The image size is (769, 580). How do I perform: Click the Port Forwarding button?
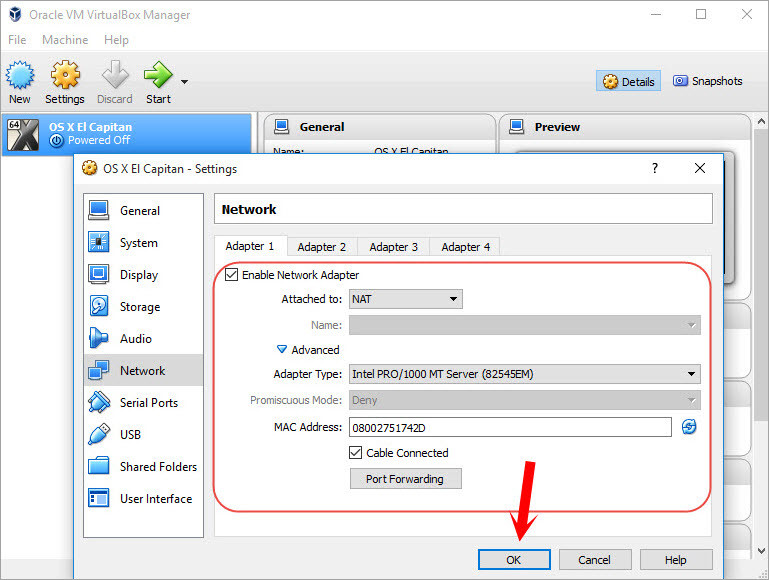coord(405,479)
